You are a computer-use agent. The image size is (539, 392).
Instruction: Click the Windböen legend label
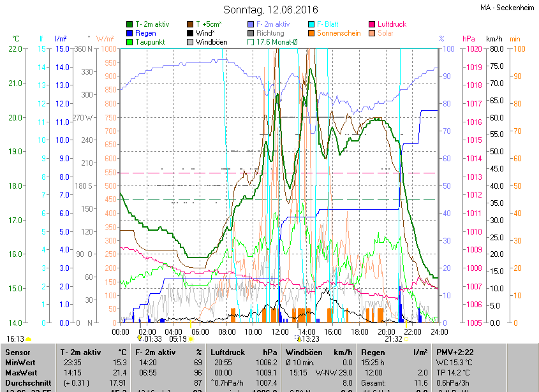click(211, 42)
